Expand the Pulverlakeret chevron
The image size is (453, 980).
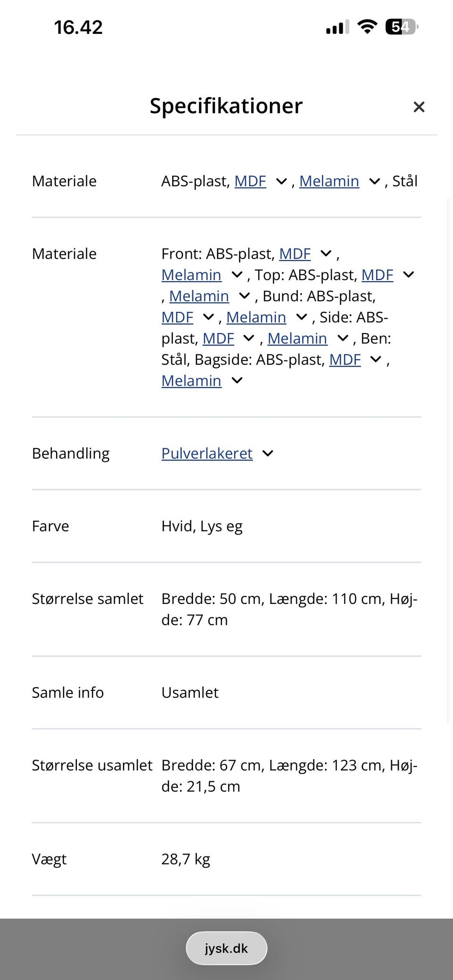268,453
